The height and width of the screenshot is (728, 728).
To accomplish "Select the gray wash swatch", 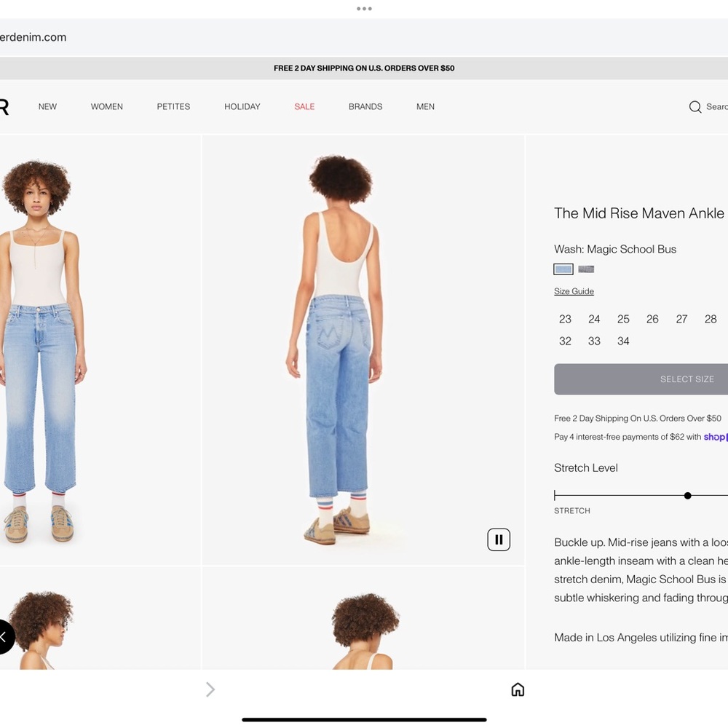I will [586, 269].
